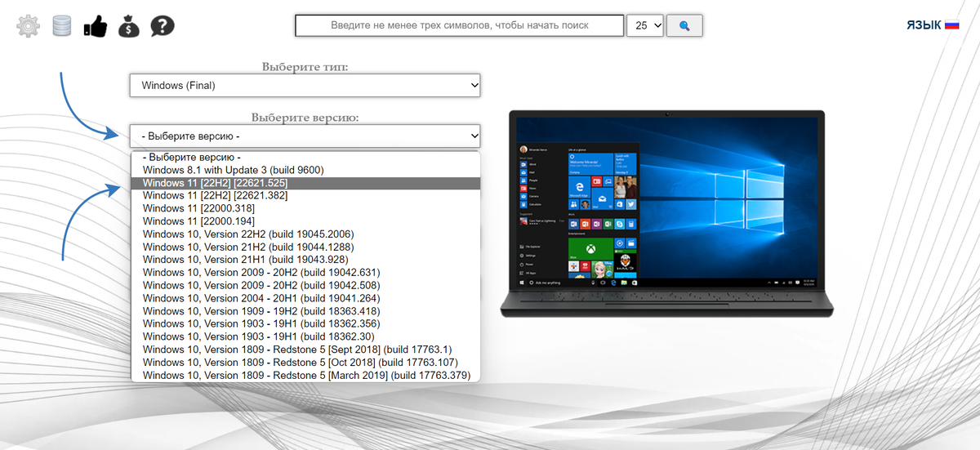This screenshot has width=980, height=450.
Task: Select Windows 11 [22000.318]
Action: [x=306, y=208]
